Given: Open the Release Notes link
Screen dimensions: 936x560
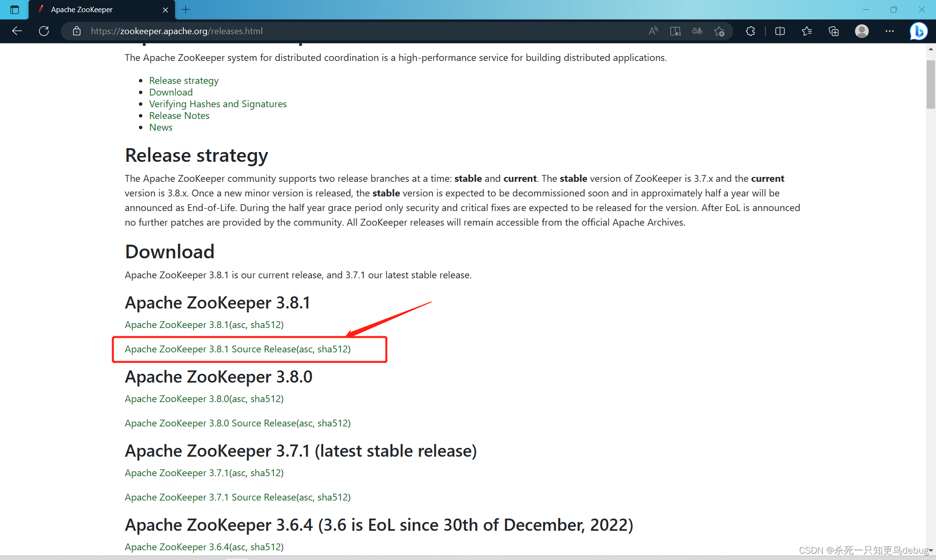Looking at the screenshot, I should click(179, 116).
